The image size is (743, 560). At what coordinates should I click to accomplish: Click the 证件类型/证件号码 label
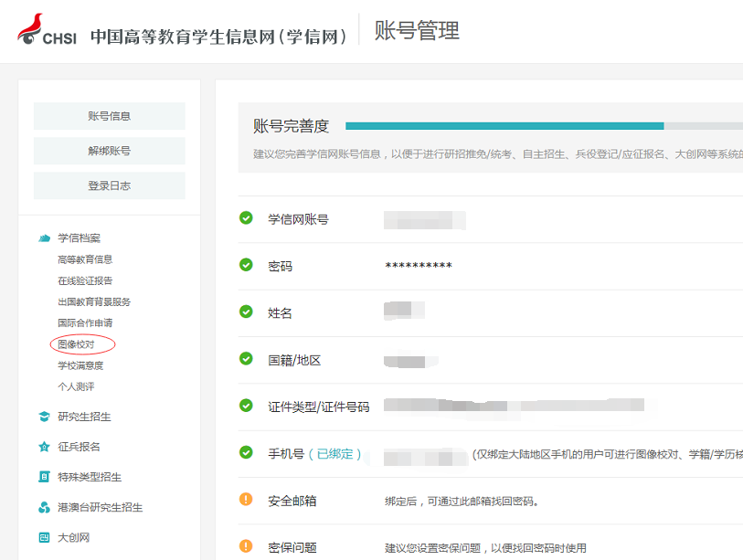coord(318,407)
